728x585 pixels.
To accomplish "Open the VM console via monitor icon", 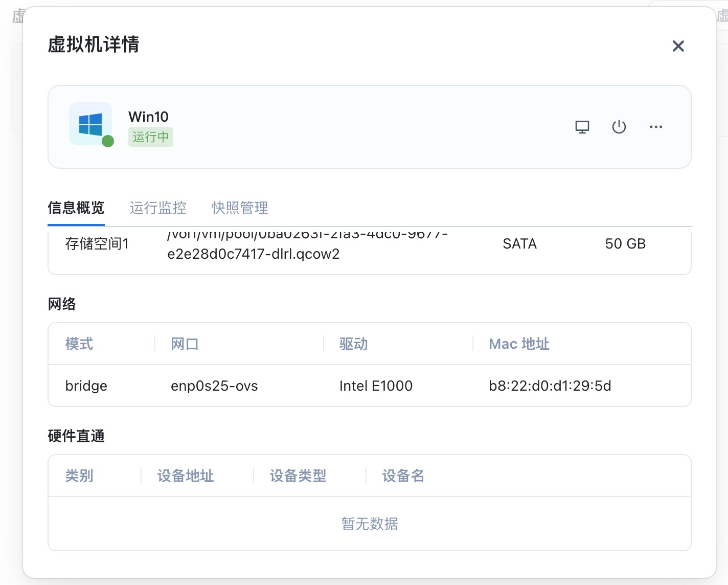I will [582, 127].
